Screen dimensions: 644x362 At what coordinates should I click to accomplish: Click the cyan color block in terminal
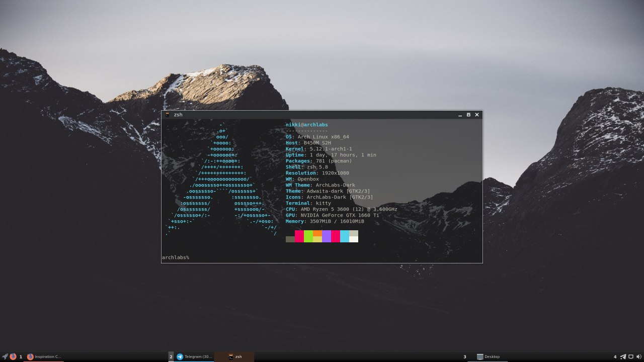[x=345, y=236]
